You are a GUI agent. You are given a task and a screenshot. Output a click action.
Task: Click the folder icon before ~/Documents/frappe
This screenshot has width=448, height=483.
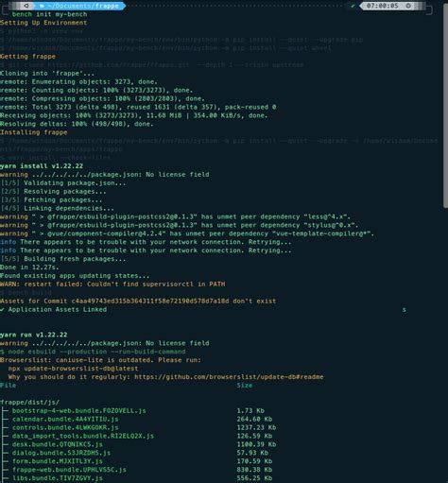[42, 6]
